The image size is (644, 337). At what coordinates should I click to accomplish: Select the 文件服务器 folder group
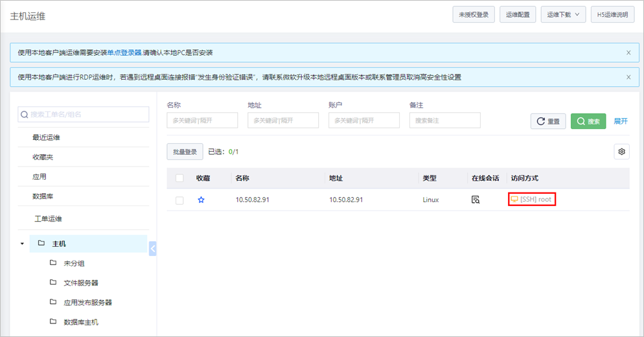pyautogui.click(x=81, y=283)
